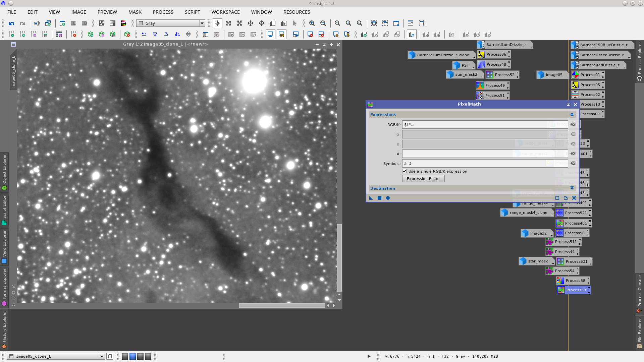Open the star_mask image icon
The image size is (644, 362).
(537, 261)
